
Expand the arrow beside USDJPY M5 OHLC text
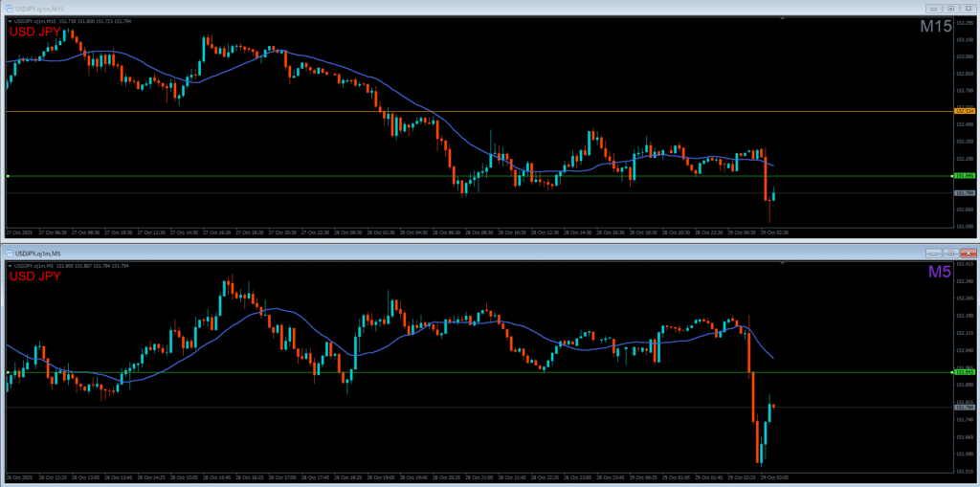[x=10, y=264]
